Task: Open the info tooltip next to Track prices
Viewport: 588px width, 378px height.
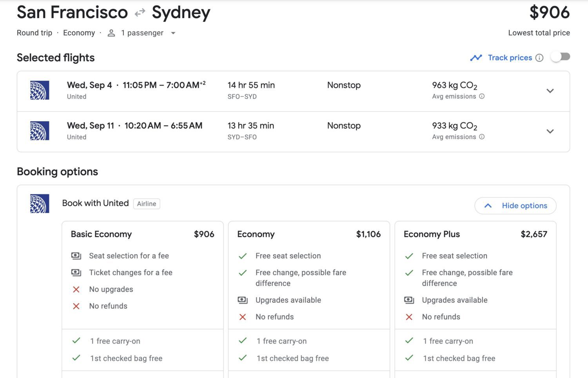Action: click(x=540, y=58)
